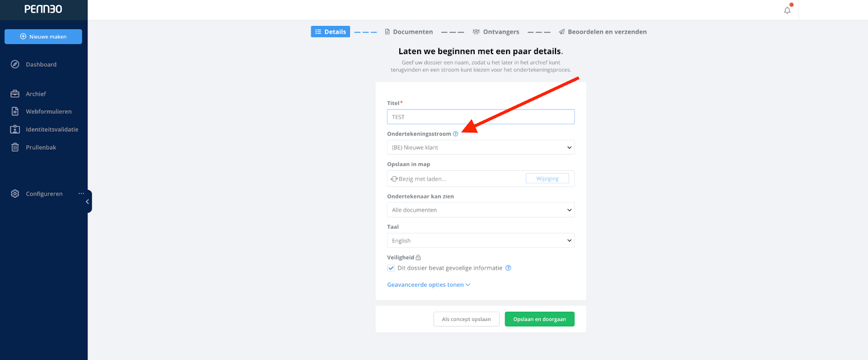The height and width of the screenshot is (360, 868).
Task: Expand Geavanceerde opties tonen
Action: point(429,285)
